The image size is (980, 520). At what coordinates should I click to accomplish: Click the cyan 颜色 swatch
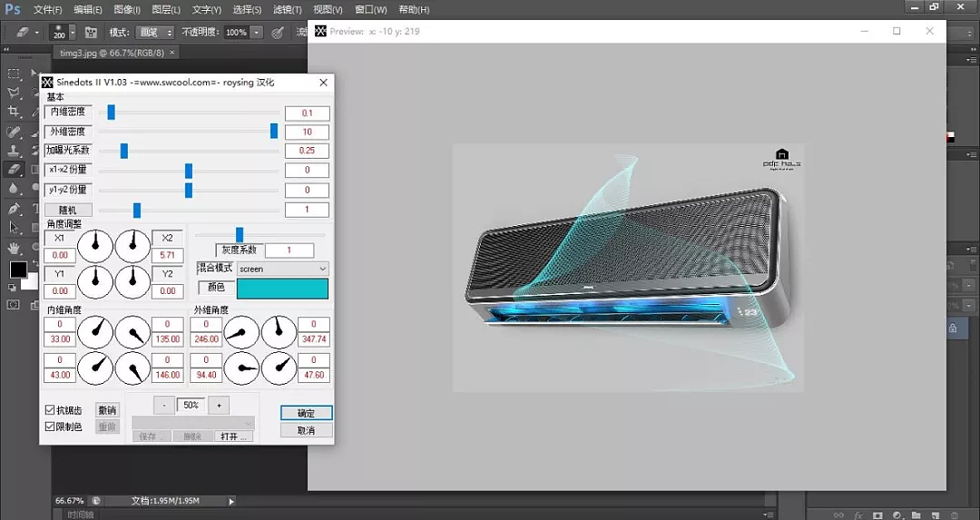[282, 288]
